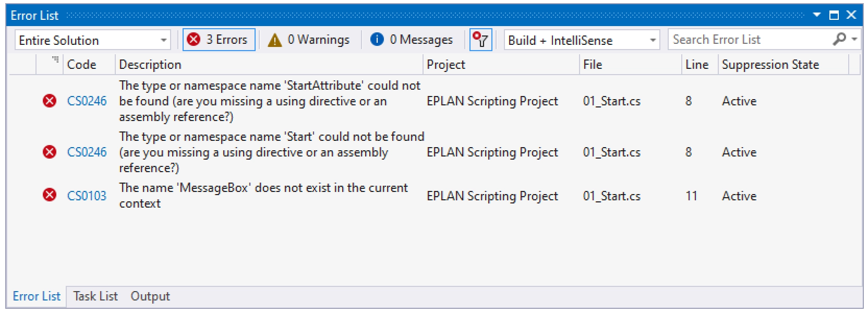Image resolution: width=868 pixels, height=313 pixels.
Task: Open the first CS0246 error code link
Action: 87,101
